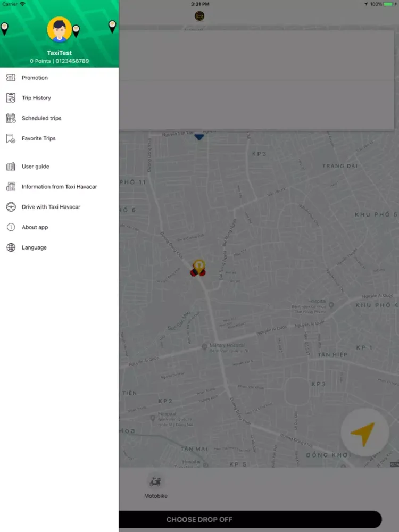
Task: Tap the Wi-Fi icon in status bar
Action: pyautogui.click(x=22, y=4)
